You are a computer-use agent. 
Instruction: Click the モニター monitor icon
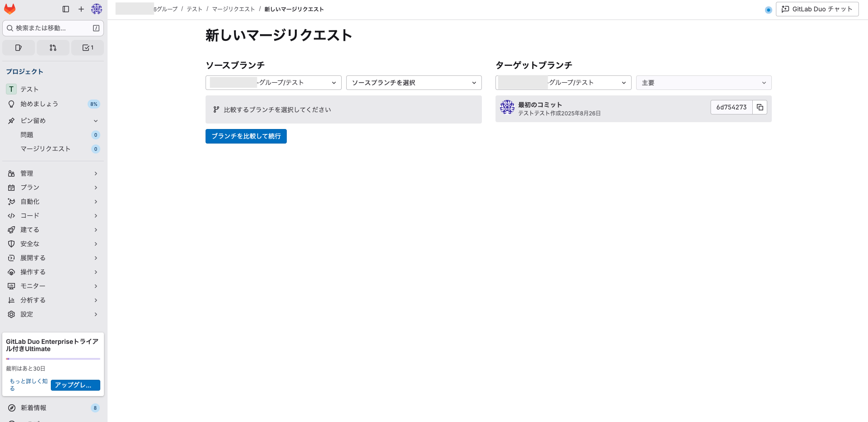click(x=11, y=286)
